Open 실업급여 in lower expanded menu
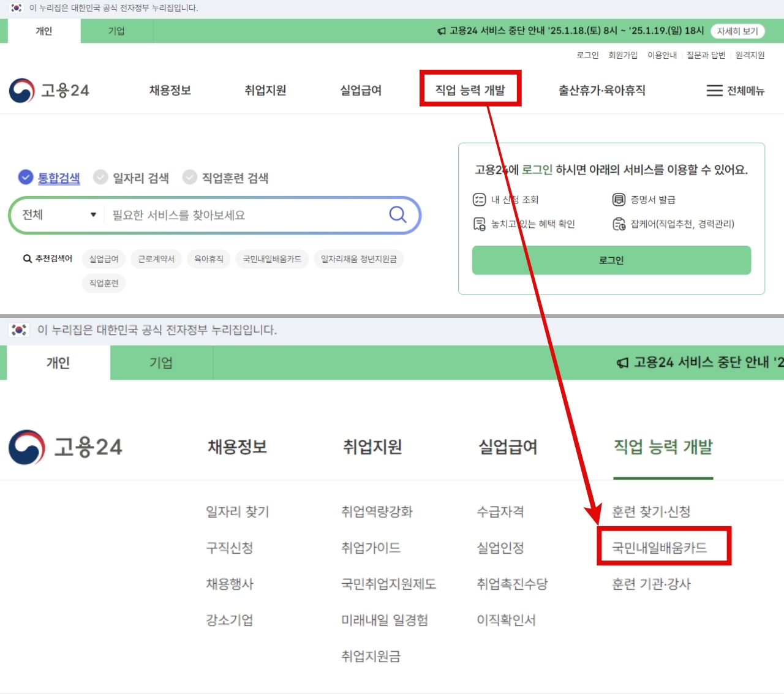 [x=508, y=447]
